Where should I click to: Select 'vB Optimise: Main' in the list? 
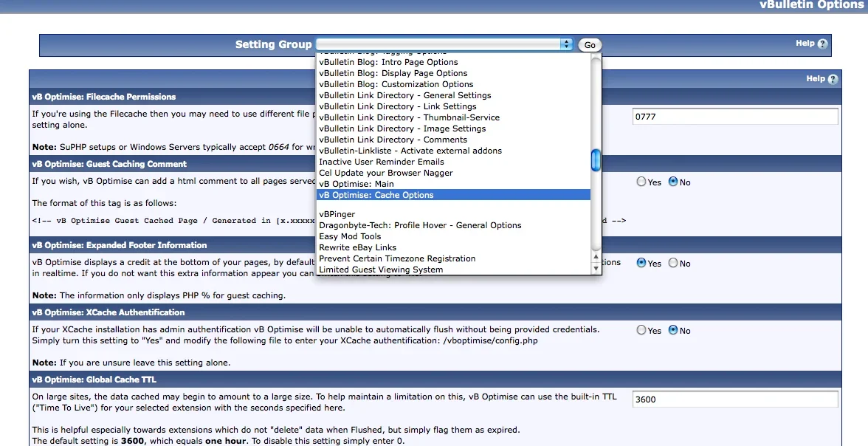coord(356,184)
